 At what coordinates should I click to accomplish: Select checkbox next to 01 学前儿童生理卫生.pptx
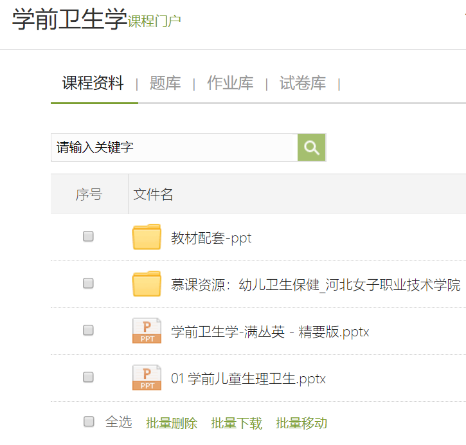point(88,377)
